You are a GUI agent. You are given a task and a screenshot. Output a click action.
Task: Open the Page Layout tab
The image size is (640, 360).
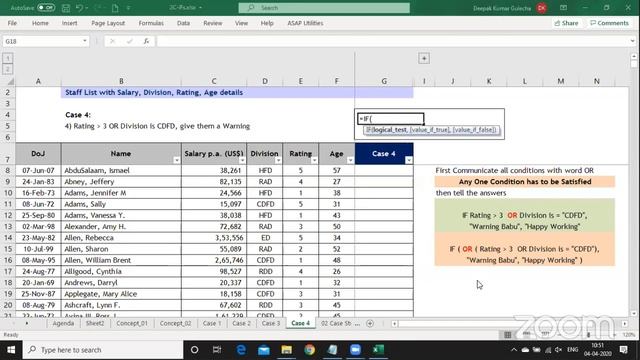108,23
